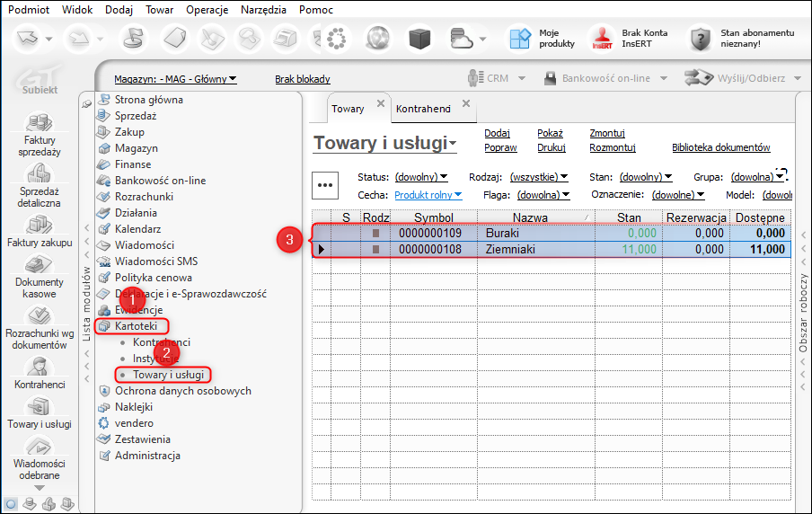Select Strona główna module
Image resolution: width=812 pixels, height=514 pixels.
coord(148,100)
